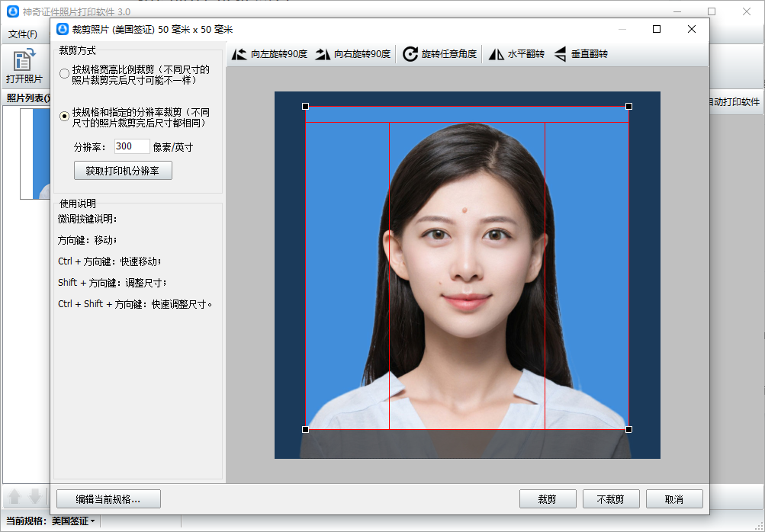This screenshot has width=765, height=532.
Task: Click the crop dialog app icon
Action: tap(63, 29)
